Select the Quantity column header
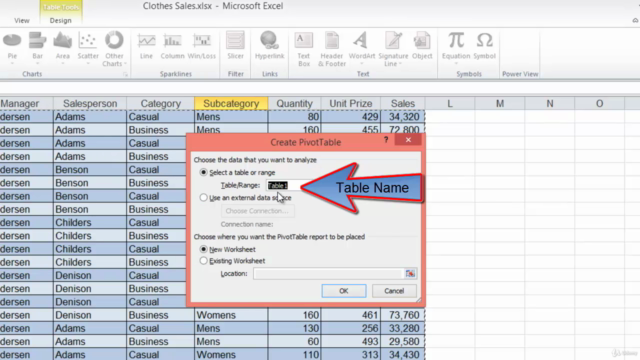Viewport: 640px width, 360px height. click(x=294, y=103)
